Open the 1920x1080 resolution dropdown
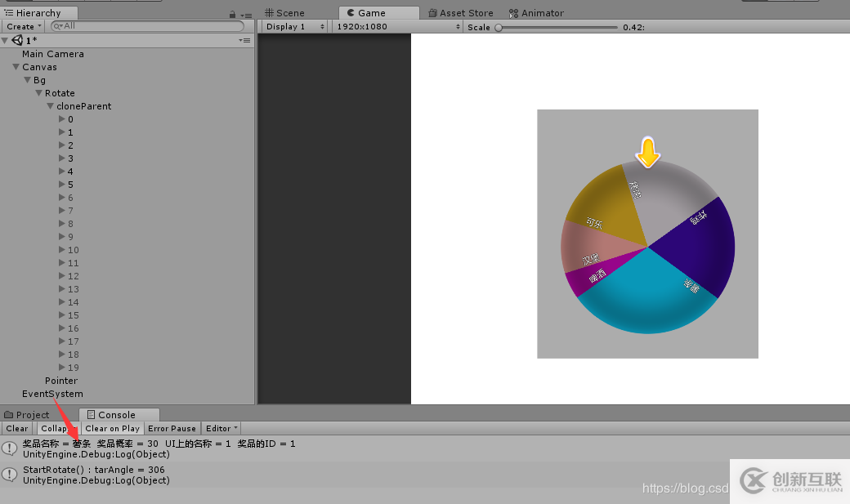850x504 pixels. (397, 27)
